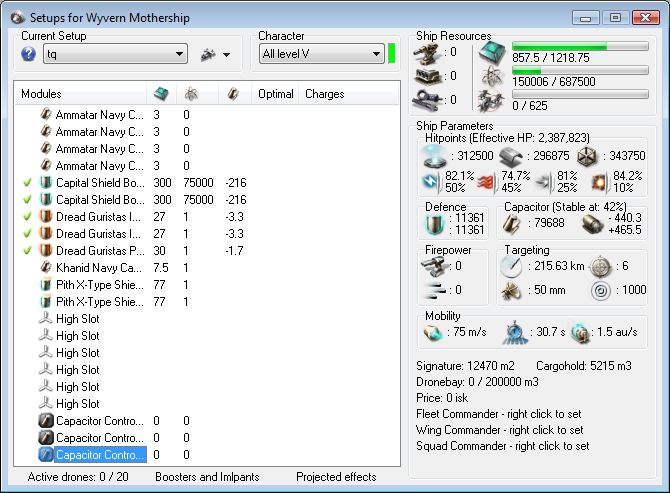Click the capacitor recharge battery icon

[x=592, y=224]
